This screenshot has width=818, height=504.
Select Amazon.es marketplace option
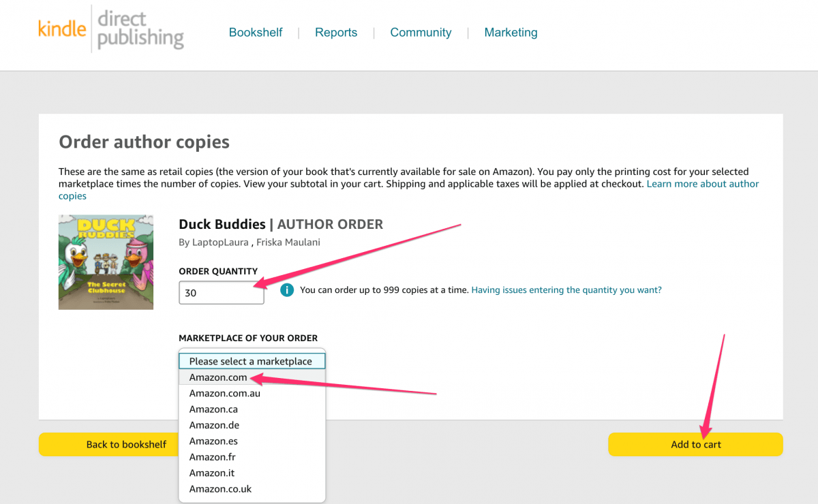pos(252,441)
